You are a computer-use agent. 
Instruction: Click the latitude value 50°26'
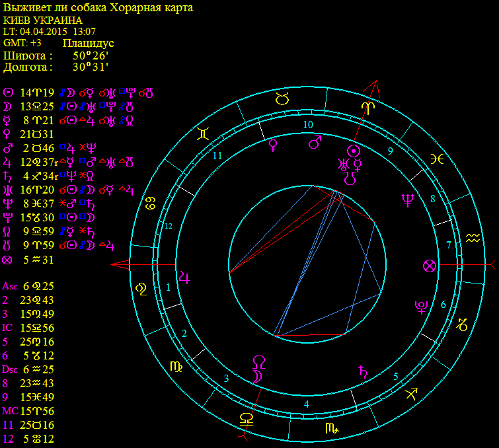click(91, 56)
